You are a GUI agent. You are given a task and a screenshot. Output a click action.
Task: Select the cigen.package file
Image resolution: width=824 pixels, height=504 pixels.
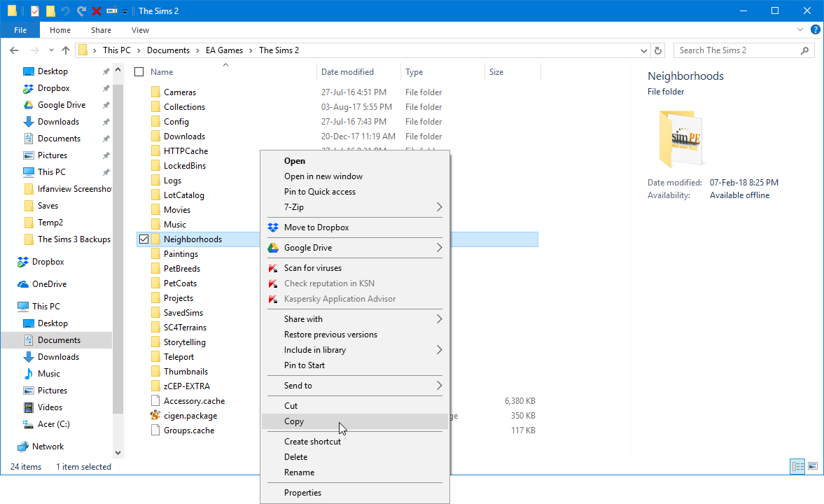point(190,416)
